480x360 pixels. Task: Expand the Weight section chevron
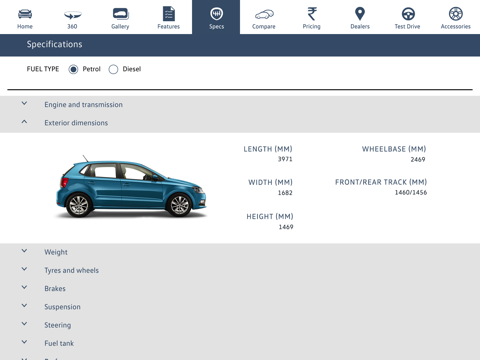(24, 251)
